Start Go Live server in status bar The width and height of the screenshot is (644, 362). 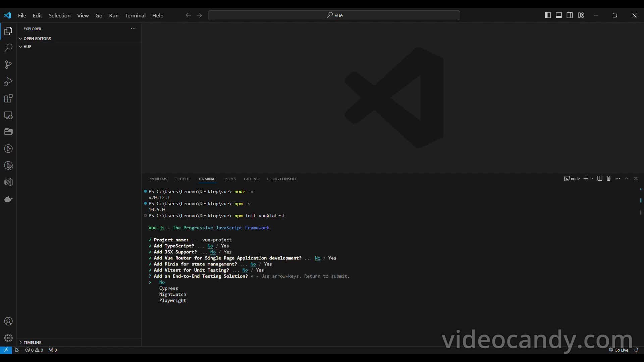tap(619, 350)
